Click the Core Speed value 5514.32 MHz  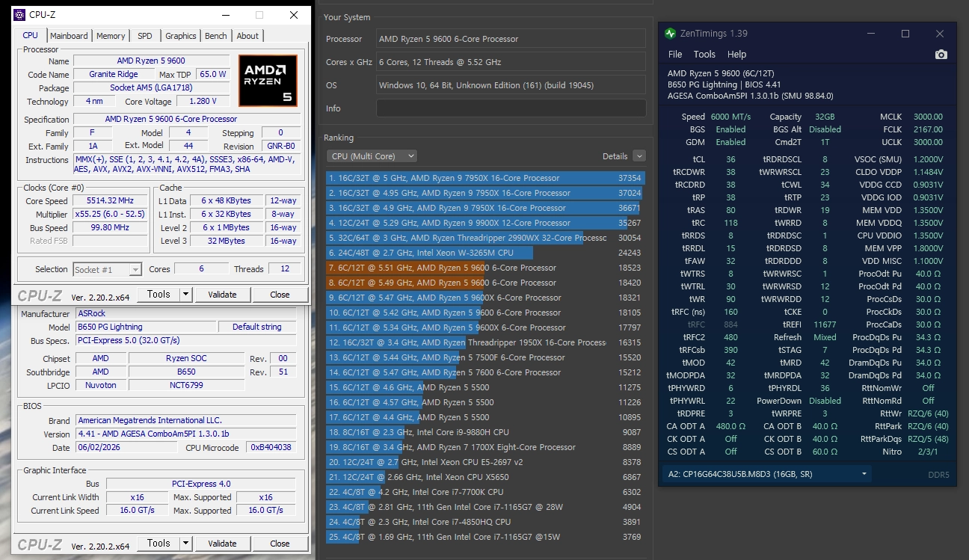[111, 201]
